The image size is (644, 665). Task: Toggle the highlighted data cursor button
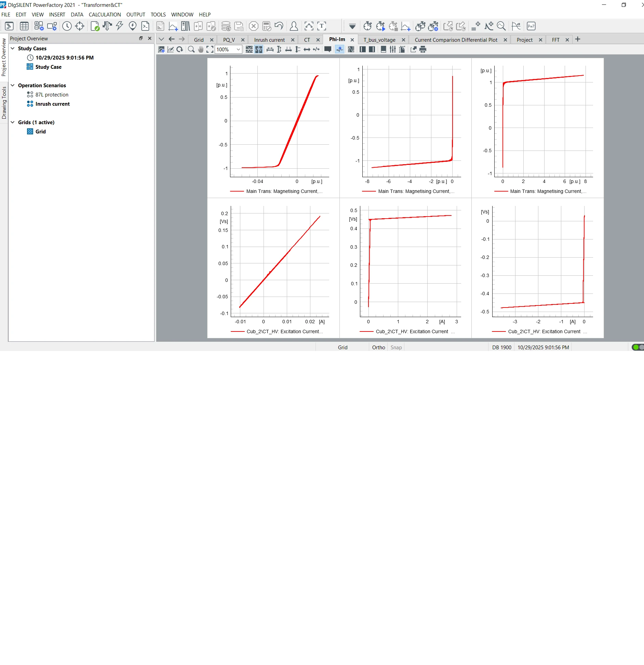coord(339,50)
